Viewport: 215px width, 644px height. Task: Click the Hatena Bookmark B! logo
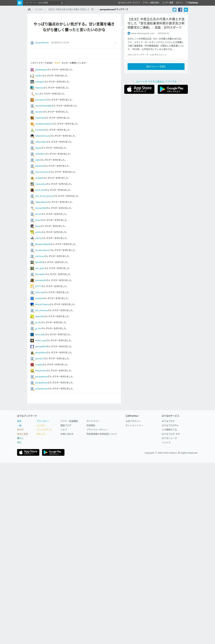pos(20,3)
